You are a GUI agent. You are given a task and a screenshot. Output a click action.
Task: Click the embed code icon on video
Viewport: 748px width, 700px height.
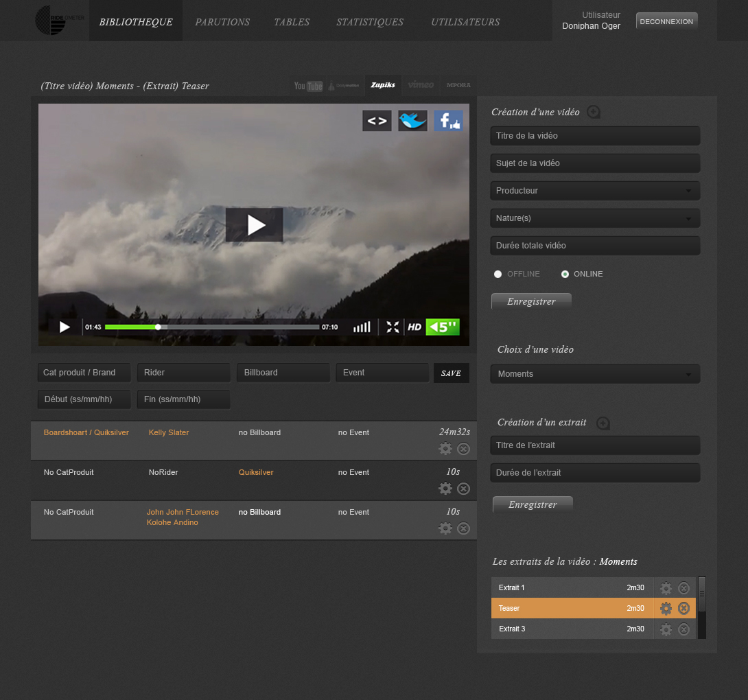[x=377, y=121]
